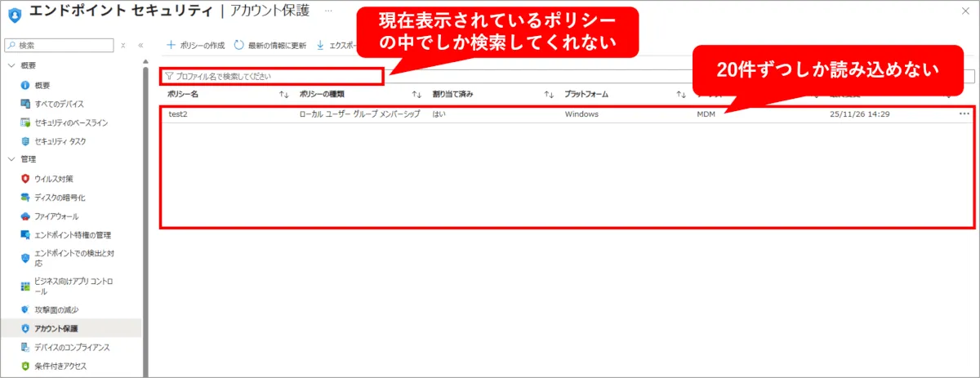Sort by ポリシー名 using its arrows
The width and height of the screenshot is (980, 378).
point(284,95)
